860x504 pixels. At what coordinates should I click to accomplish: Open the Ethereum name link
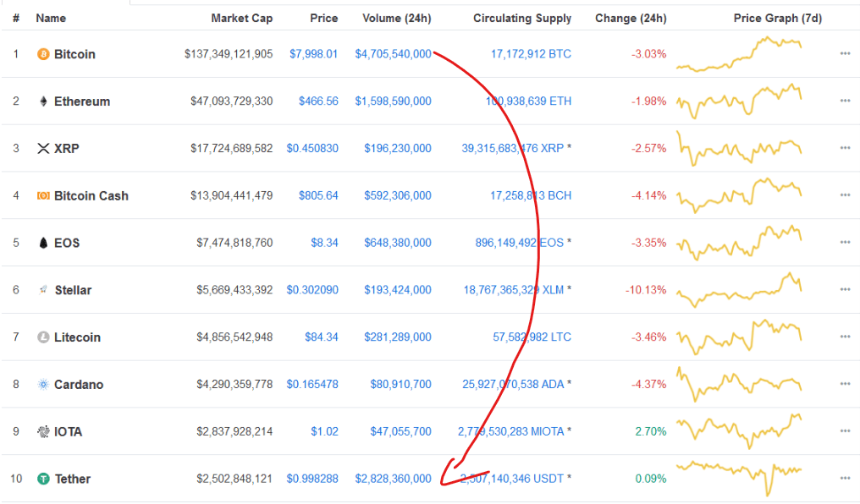[82, 101]
